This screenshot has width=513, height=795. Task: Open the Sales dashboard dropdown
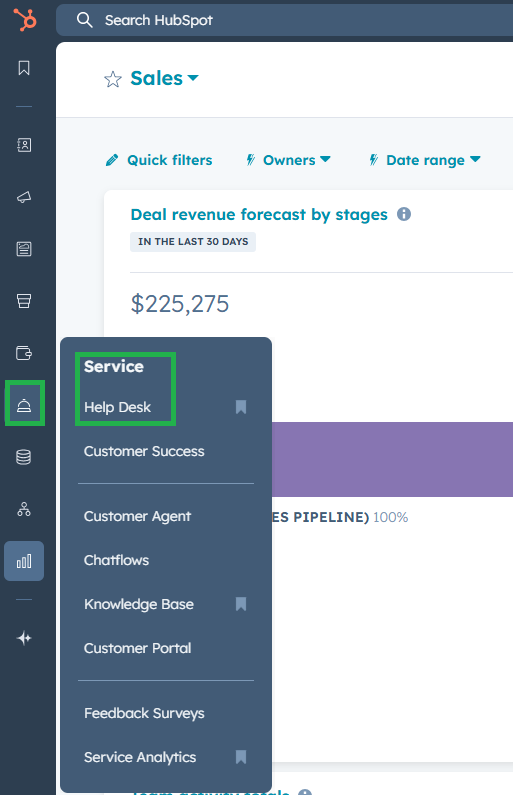tap(164, 78)
